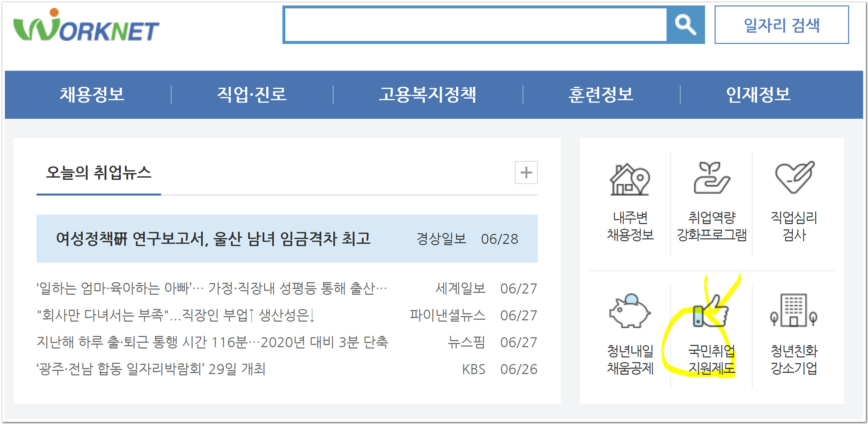Open the 고용복지정책 menu
The image size is (868, 424).
(428, 95)
